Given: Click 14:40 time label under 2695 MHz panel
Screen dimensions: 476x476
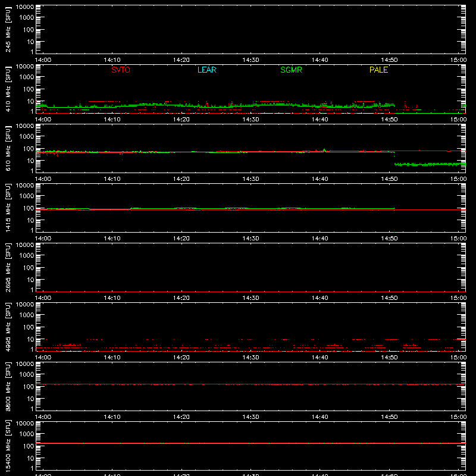Looking at the screenshot, I should [320, 298].
